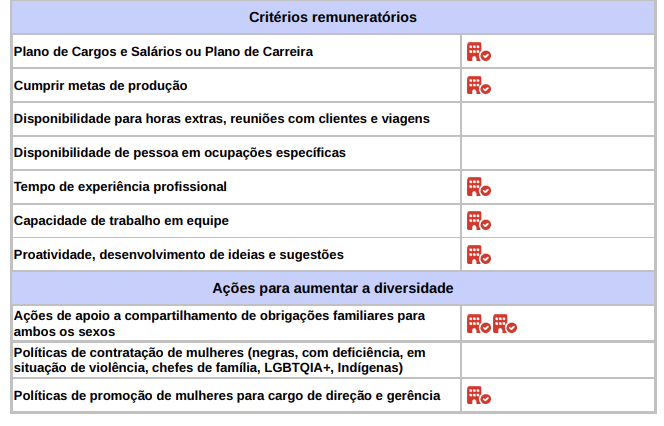Viewport: 664px width, 426px height.
Task: Click the building icon in the Proatividade row
Action: (x=478, y=255)
